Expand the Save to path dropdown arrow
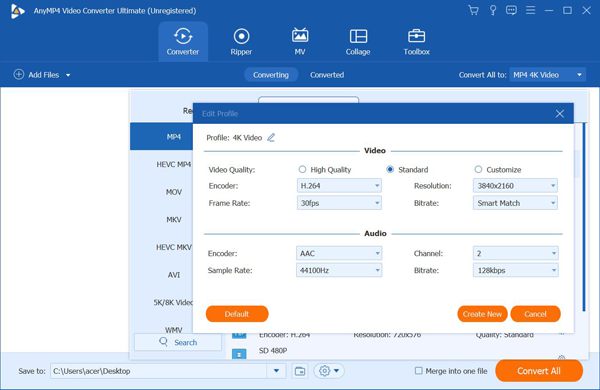 pyautogui.click(x=276, y=371)
